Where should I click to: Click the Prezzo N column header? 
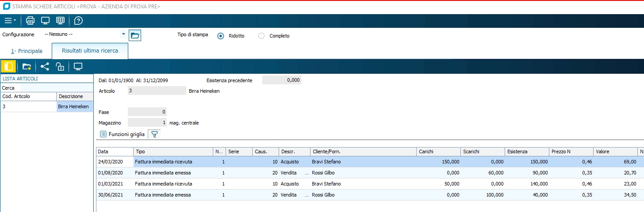tap(571, 151)
